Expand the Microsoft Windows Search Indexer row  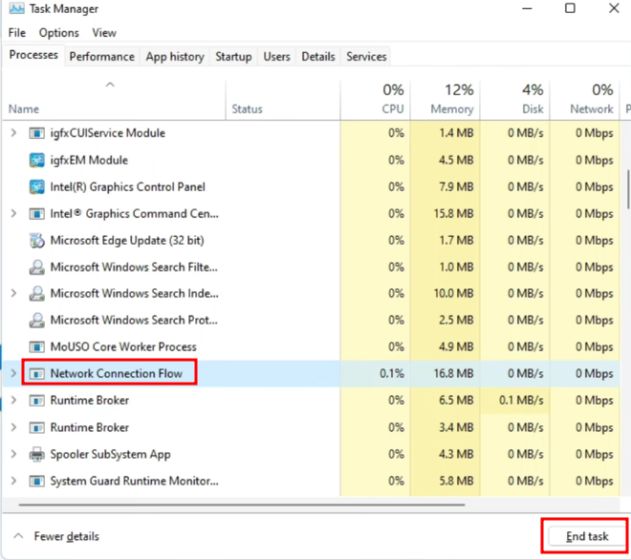(13, 293)
